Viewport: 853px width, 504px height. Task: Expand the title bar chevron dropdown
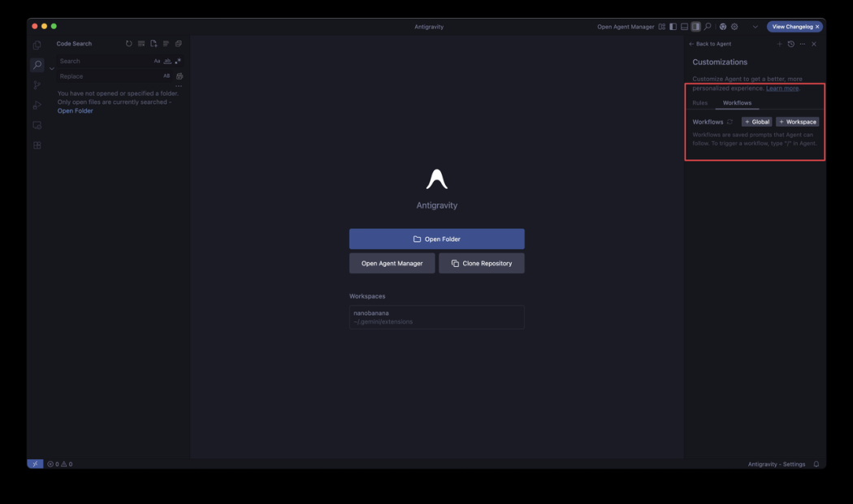click(x=755, y=27)
